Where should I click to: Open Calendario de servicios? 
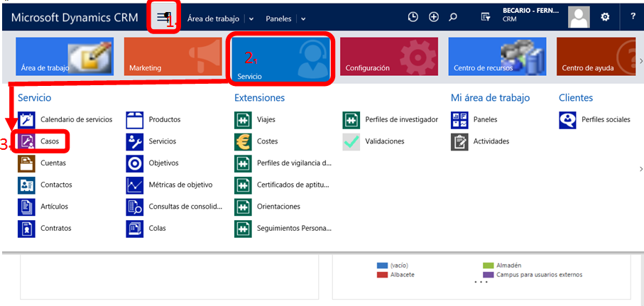tap(76, 119)
